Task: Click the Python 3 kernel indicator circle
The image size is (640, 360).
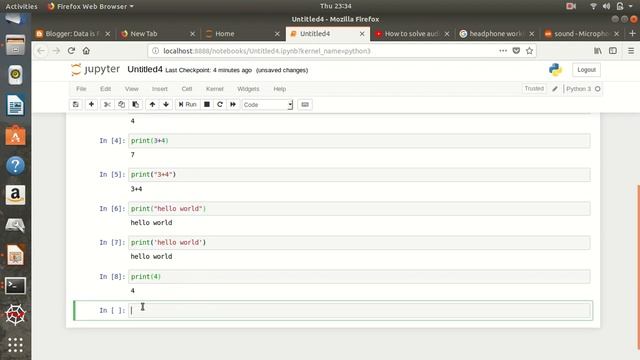Action: [x=598, y=89]
